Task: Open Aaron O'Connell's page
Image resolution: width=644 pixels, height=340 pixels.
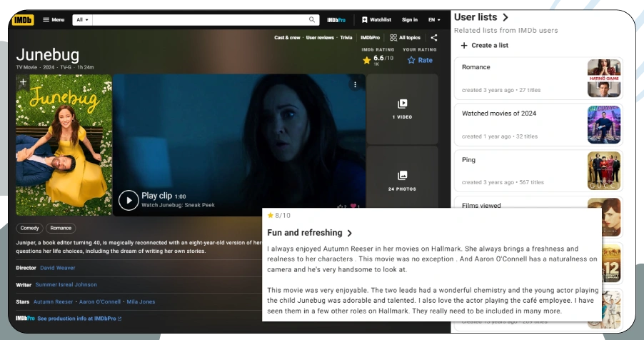Action: (x=100, y=301)
